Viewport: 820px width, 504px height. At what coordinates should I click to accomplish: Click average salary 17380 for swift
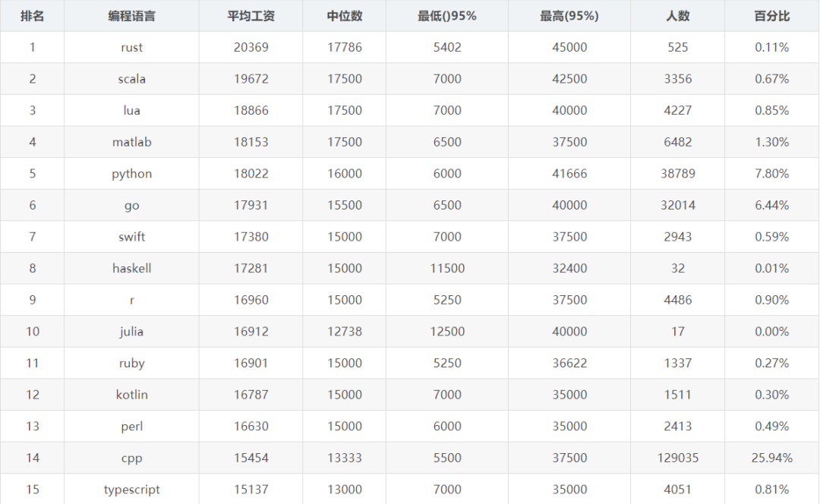pos(251,237)
